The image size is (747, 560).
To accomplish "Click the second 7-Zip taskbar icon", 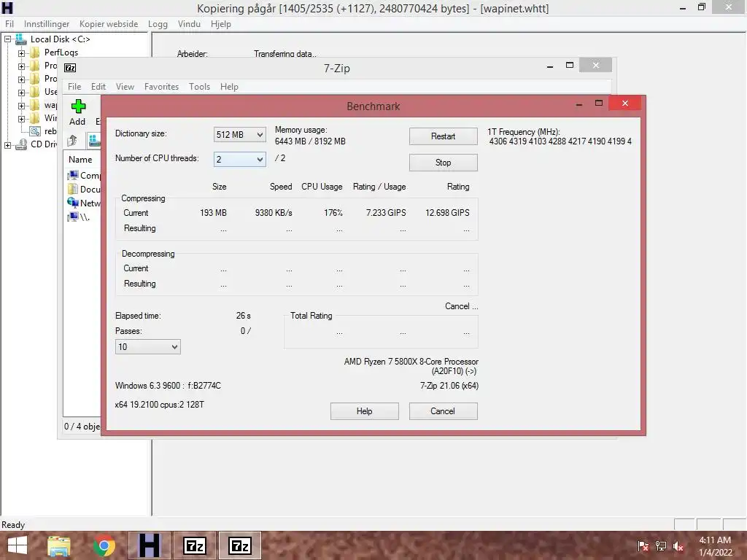I will (239, 545).
